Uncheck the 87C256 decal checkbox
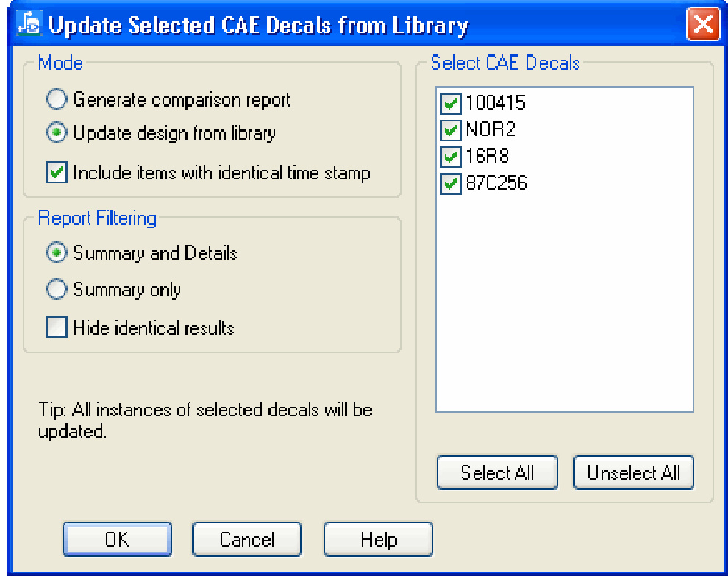 point(450,183)
